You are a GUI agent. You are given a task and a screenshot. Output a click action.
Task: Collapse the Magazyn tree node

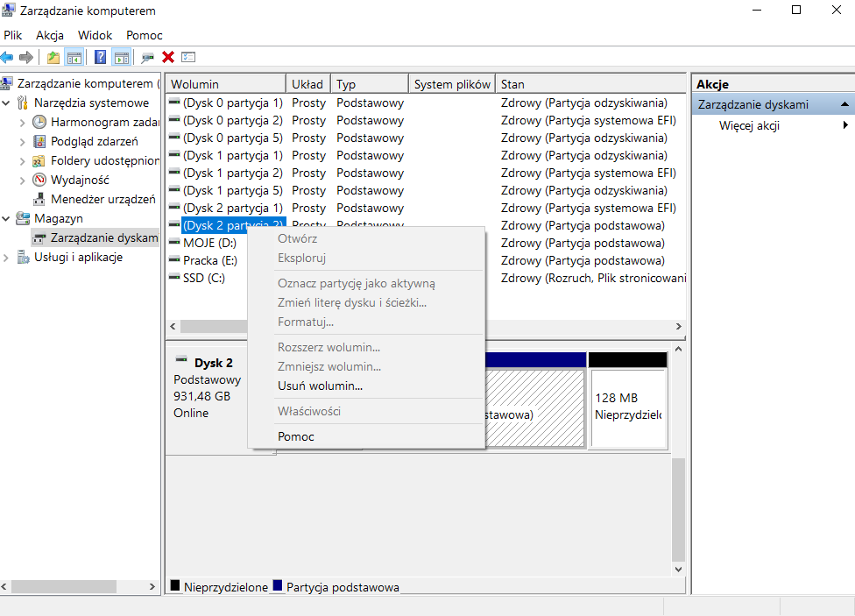6,219
